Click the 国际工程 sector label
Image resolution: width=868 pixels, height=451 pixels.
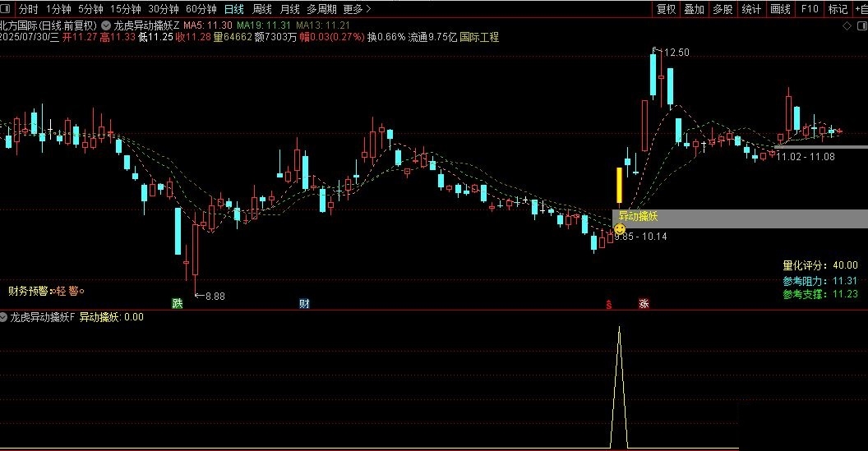point(479,37)
